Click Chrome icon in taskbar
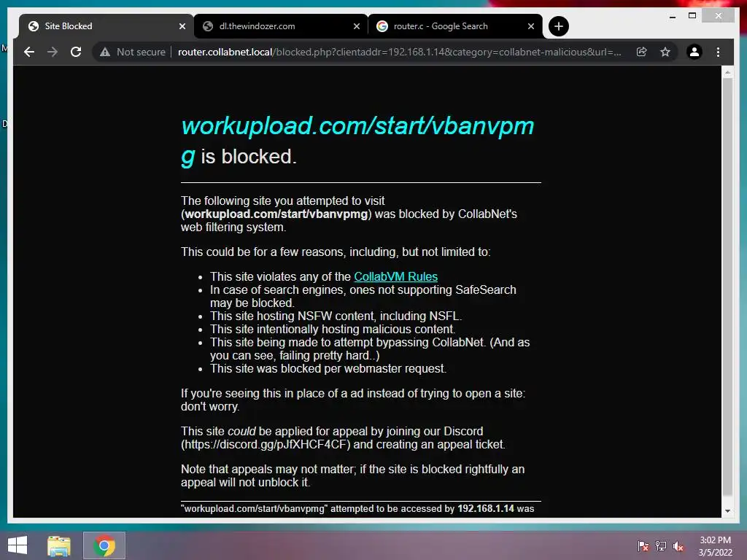747x560 pixels. click(x=104, y=545)
